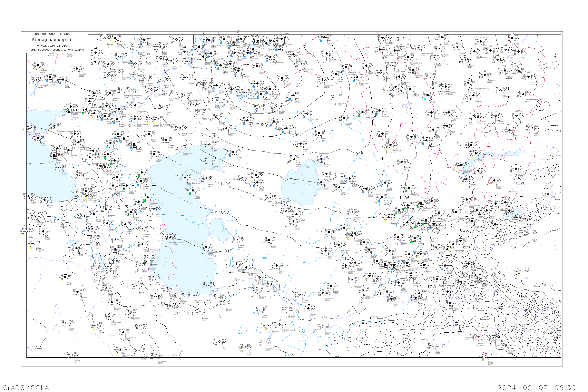Viewport: 588px width, 392px height.
Task: Click the Кольцевая карта map title
Action: [51, 40]
